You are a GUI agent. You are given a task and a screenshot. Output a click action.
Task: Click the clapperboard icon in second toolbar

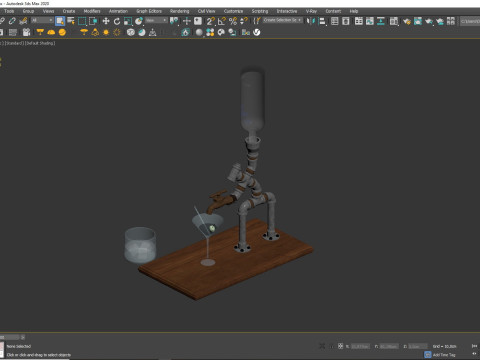click(x=26, y=32)
